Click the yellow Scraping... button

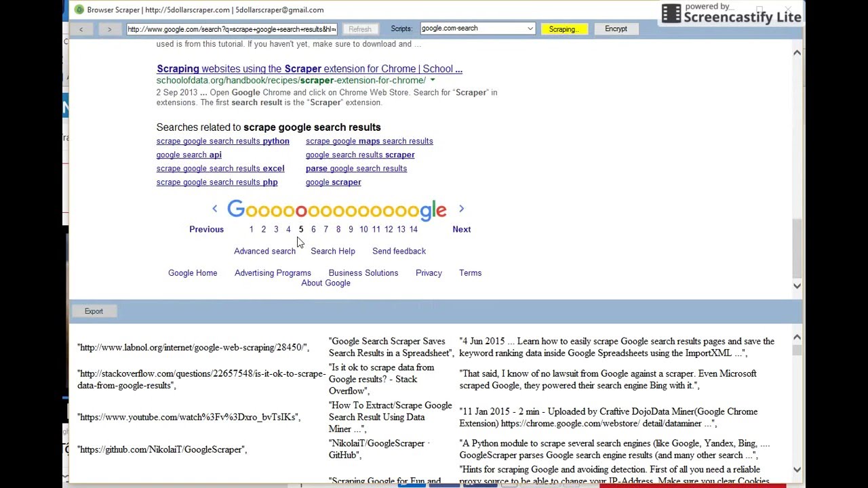point(564,29)
